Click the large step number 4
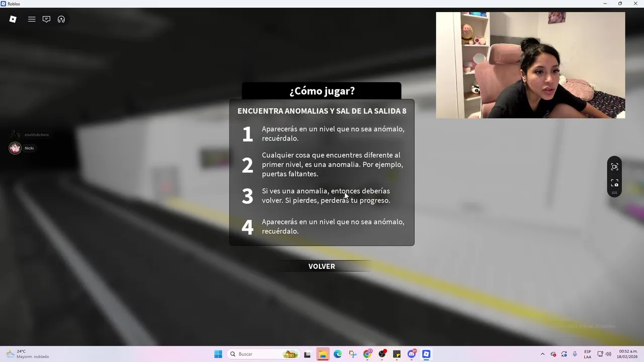The height and width of the screenshot is (362, 644). pos(247,227)
